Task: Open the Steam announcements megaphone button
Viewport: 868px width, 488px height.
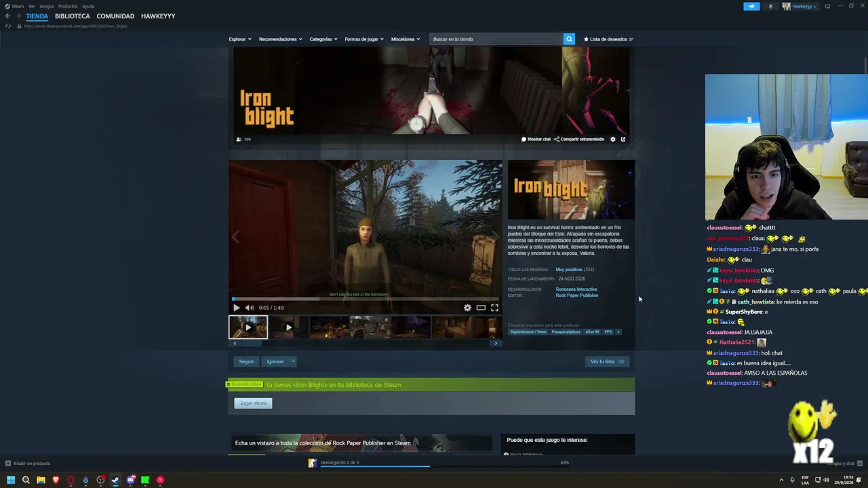Action: pos(751,6)
